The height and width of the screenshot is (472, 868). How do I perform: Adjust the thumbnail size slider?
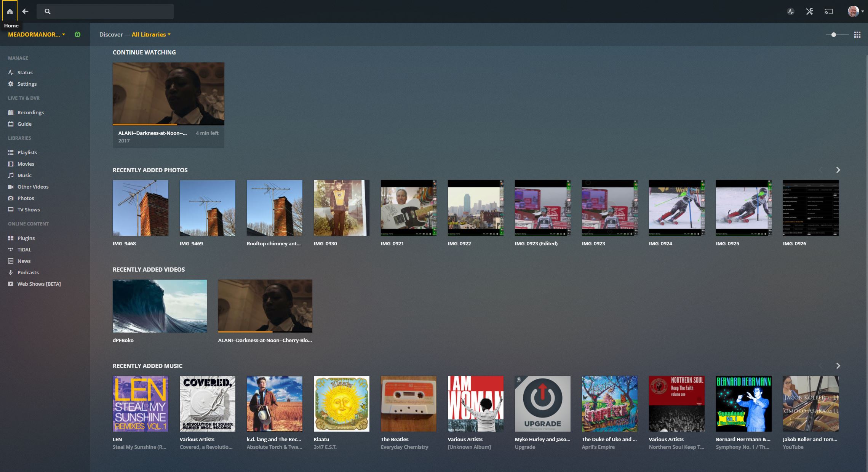834,35
